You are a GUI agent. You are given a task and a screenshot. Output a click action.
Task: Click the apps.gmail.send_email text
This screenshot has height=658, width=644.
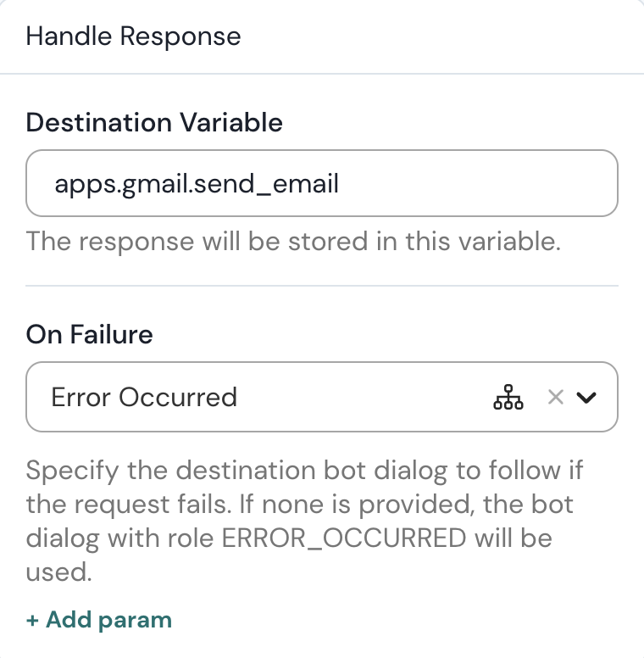197,184
